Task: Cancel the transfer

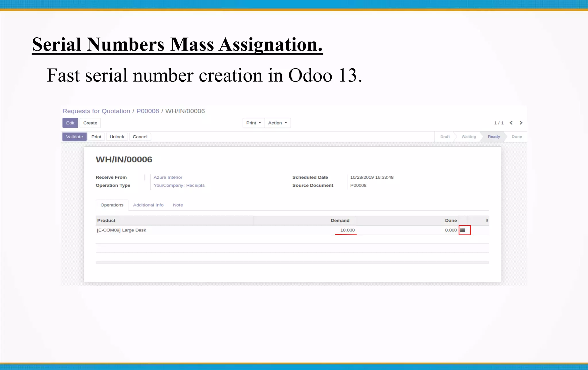Action: 140,137
